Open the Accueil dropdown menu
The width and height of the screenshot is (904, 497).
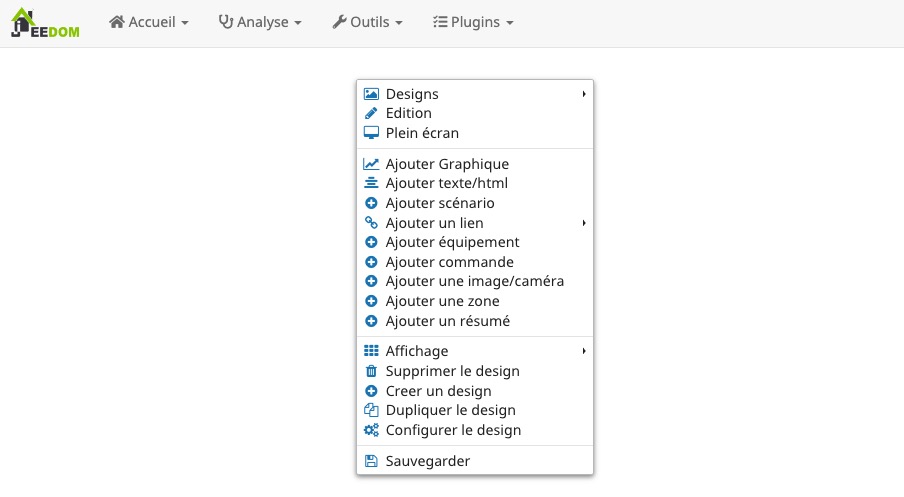pyautogui.click(x=148, y=22)
